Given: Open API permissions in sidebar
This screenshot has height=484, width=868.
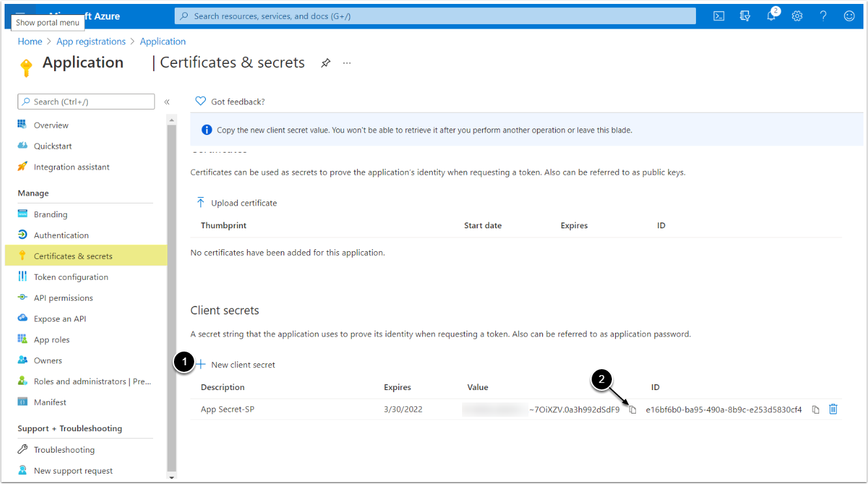Looking at the screenshot, I should (63, 298).
